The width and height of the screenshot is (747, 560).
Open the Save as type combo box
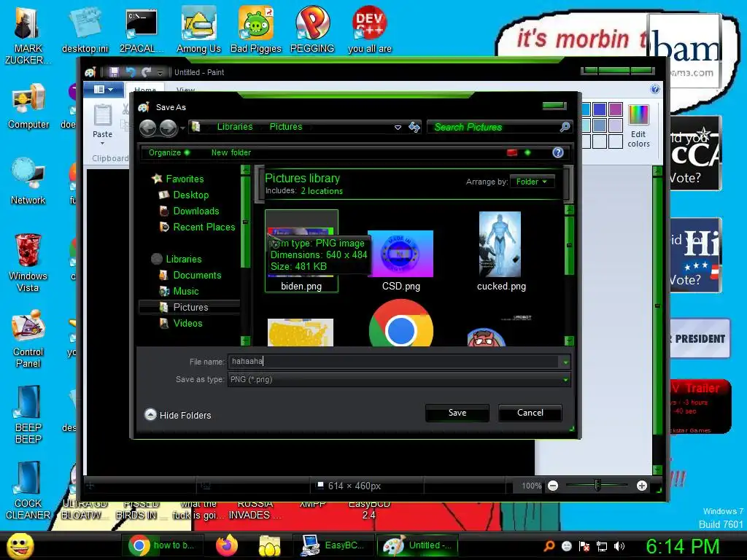[x=399, y=379]
